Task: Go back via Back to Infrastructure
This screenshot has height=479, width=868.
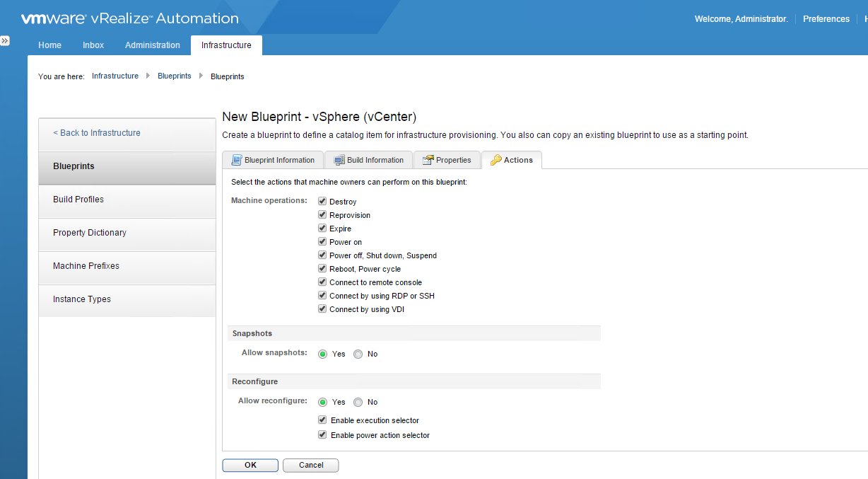Action: (127, 133)
